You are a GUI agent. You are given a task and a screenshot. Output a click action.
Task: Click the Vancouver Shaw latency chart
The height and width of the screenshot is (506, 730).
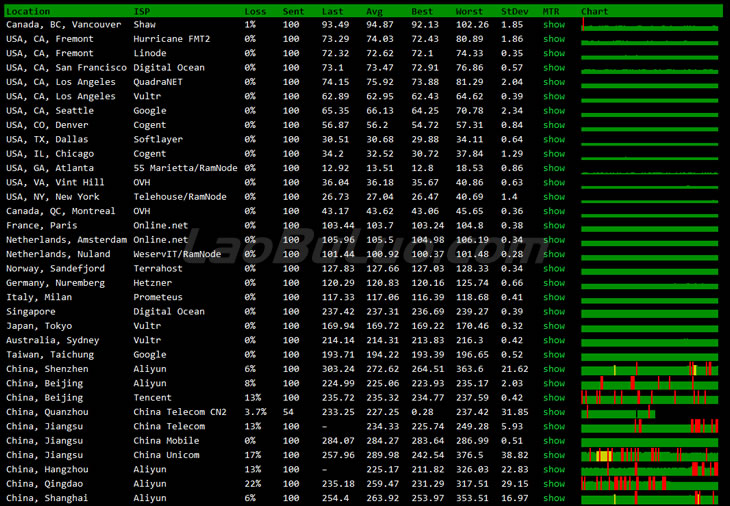tap(649, 25)
